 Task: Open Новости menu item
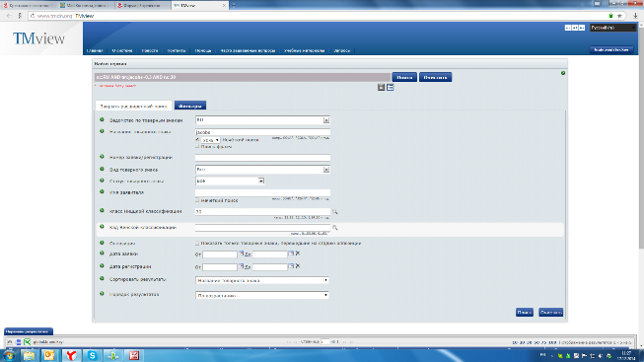click(150, 50)
